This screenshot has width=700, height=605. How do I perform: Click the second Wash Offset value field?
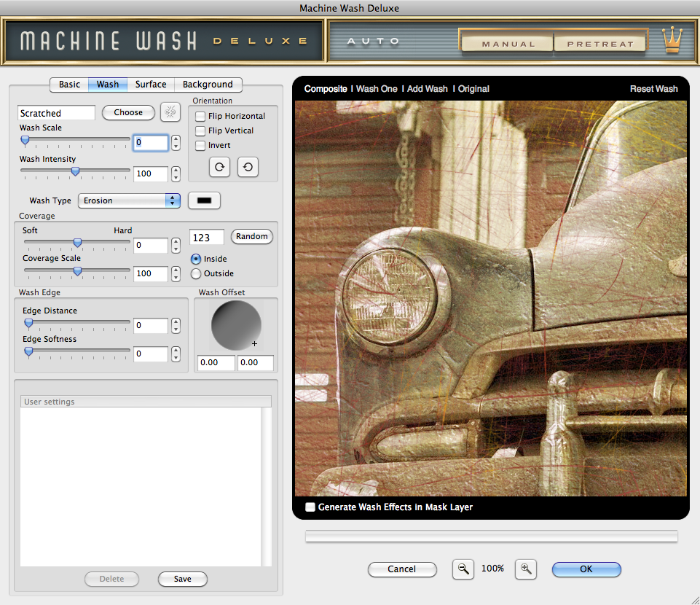pyautogui.click(x=256, y=363)
